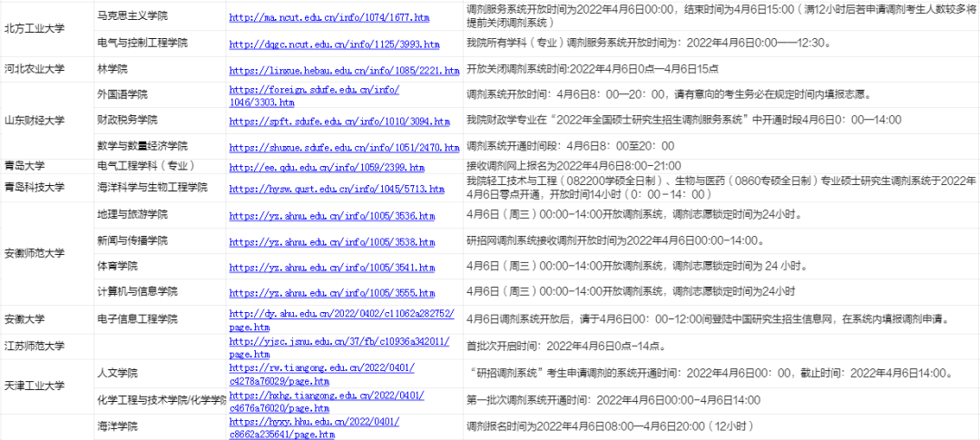The width and height of the screenshot is (980, 440).
Task: Select the 青岛大学 cell
Action: pyautogui.click(x=47, y=166)
